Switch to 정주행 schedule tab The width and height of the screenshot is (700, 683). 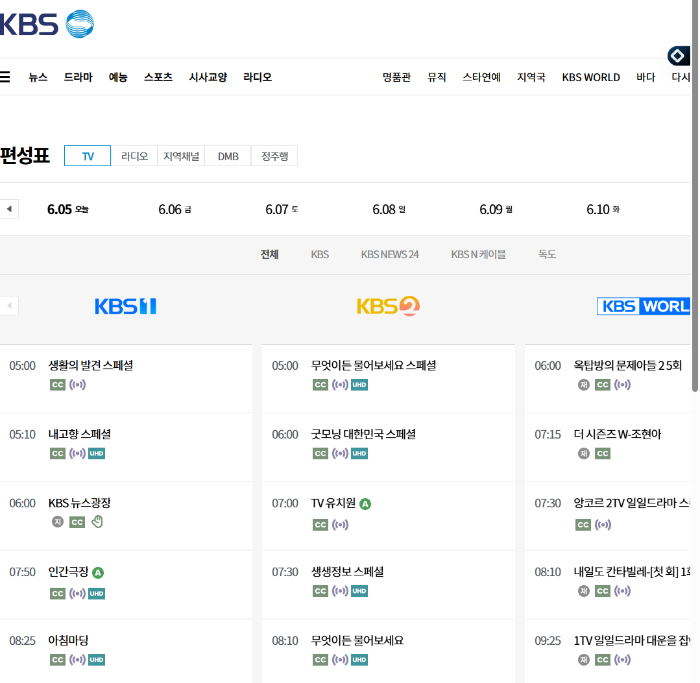click(275, 156)
